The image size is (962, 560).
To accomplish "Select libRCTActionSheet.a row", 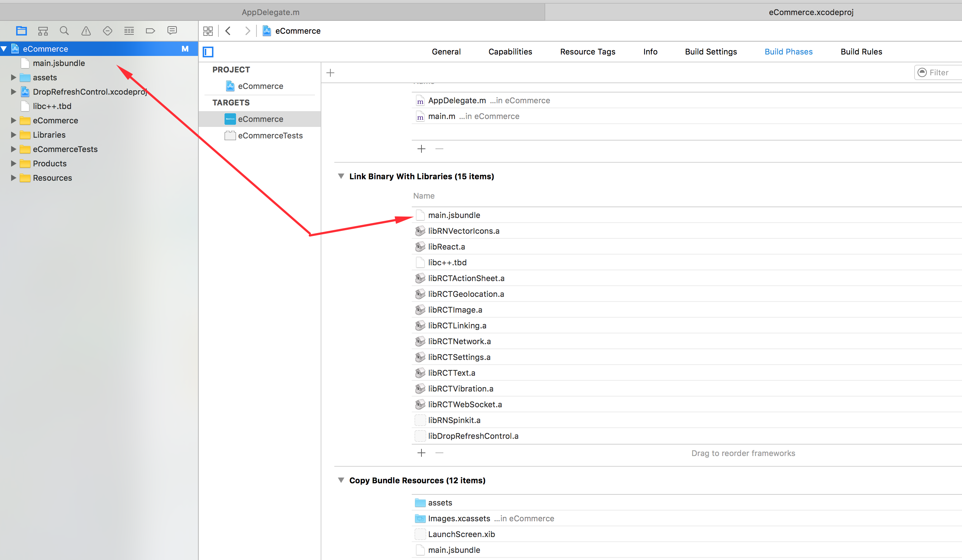I will (x=687, y=278).
